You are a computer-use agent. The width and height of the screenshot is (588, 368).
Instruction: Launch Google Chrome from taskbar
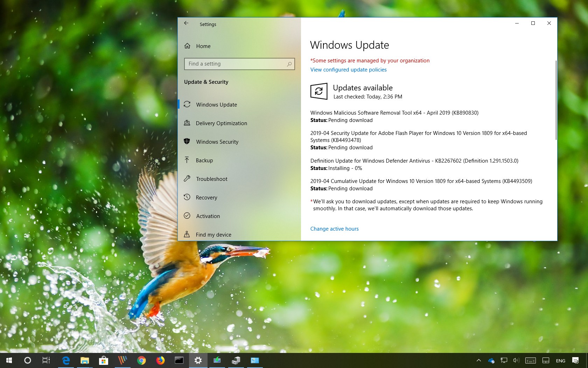pyautogui.click(x=141, y=360)
